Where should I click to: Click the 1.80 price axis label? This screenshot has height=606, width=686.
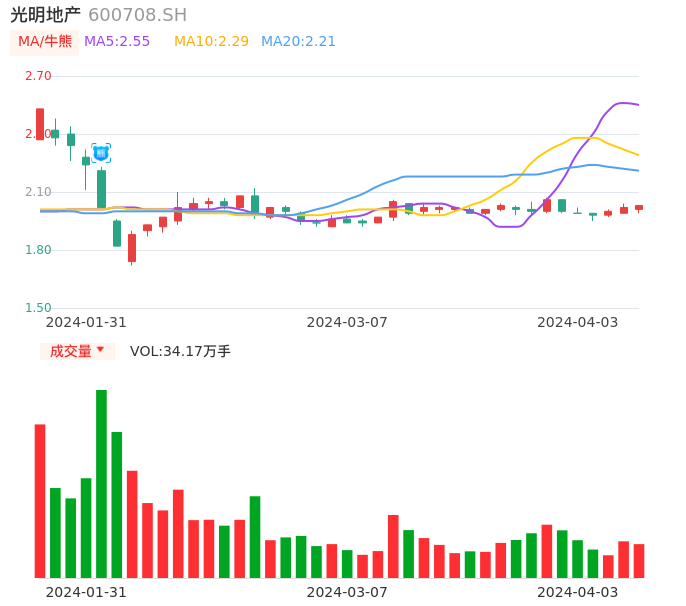[x=37, y=250]
